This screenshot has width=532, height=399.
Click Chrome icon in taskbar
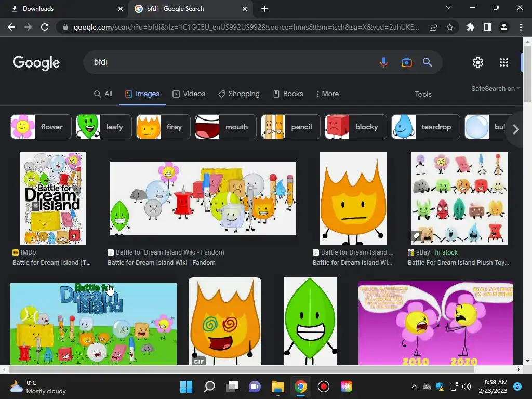[301, 387]
